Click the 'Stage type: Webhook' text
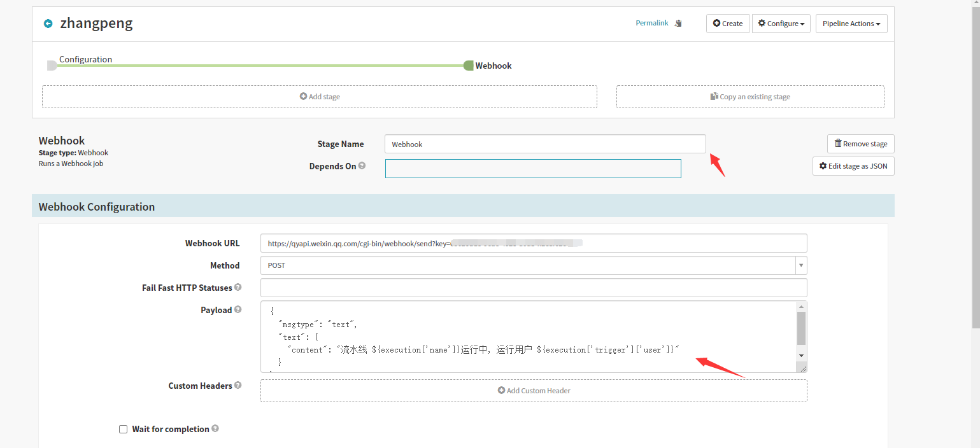The height and width of the screenshot is (448, 980). (x=73, y=153)
